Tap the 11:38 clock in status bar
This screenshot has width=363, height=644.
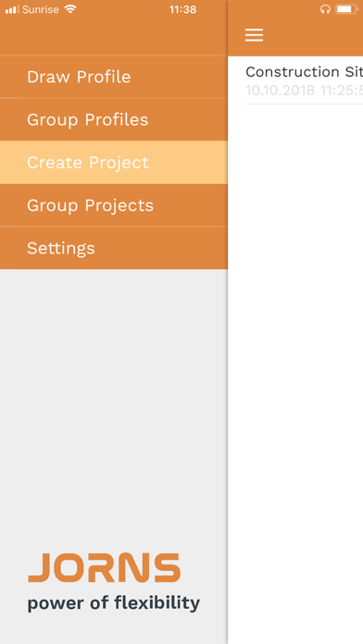[x=182, y=9]
